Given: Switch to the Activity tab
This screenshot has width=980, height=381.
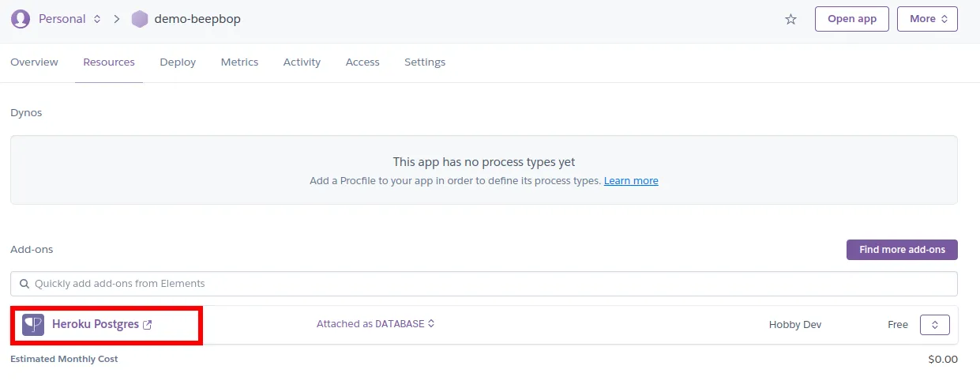Looking at the screenshot, I should (302, 62).
